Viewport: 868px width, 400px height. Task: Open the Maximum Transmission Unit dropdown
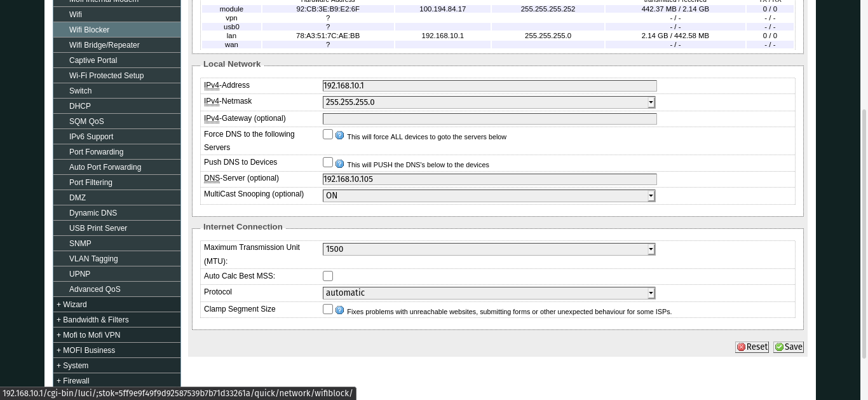pos(650,249)
